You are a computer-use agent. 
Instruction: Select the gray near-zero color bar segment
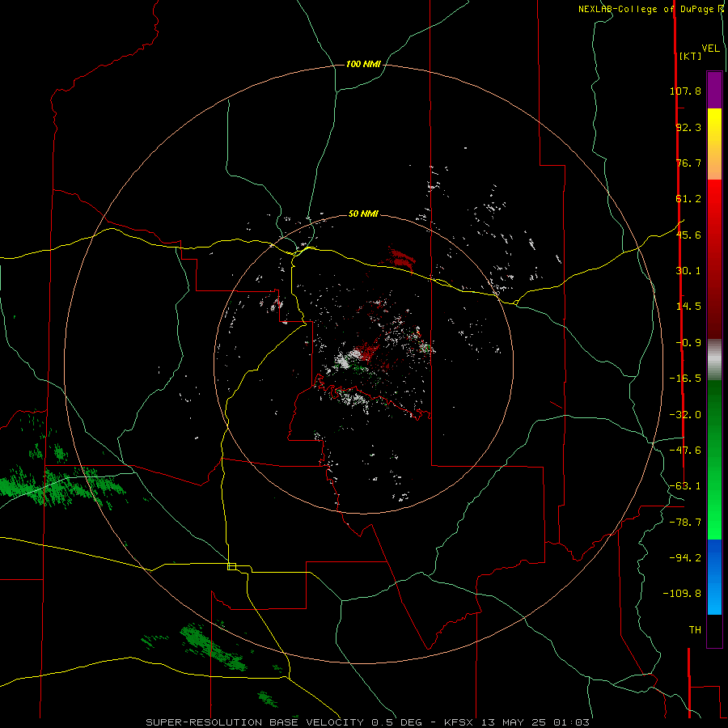click(x=714, y=360)
